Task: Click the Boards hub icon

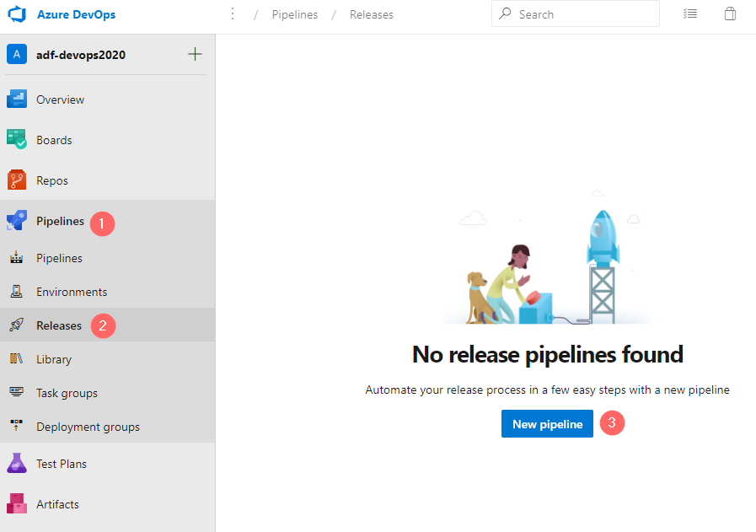Action: (17, 139)
